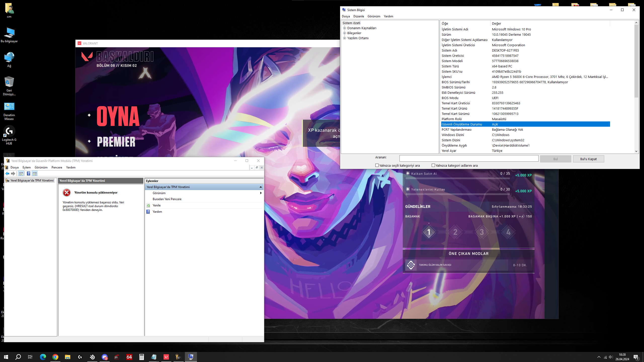This screenshot has width=644, height=362.
Task: Click OYNA in VALORANT menu
Action: (118, 116)
